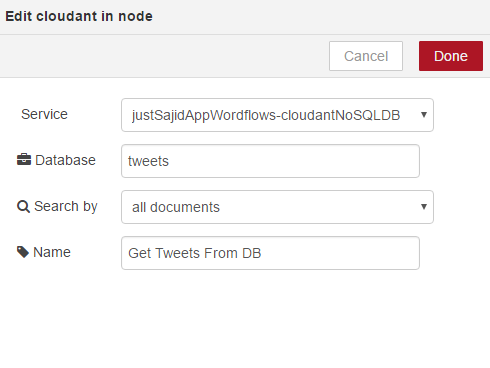490x368 pixels.
Task: Focus the Database field containing tweets
Action: [x=270, y=161]
